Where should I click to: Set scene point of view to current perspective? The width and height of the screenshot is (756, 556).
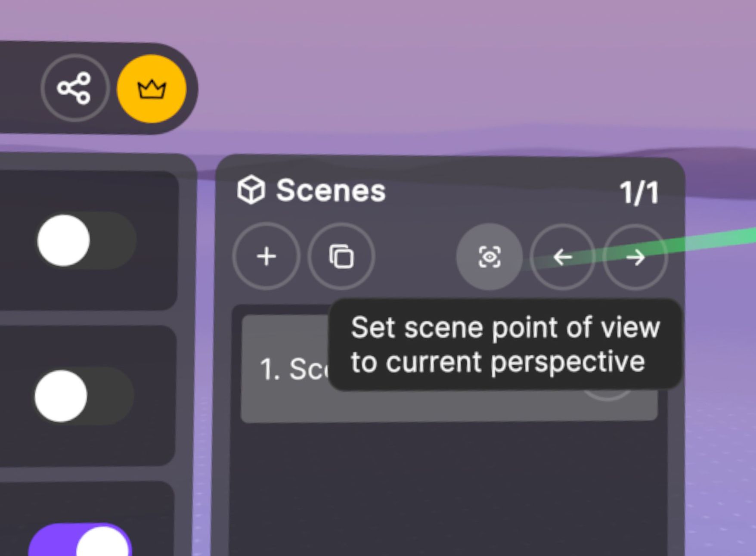tap(490, 257)
